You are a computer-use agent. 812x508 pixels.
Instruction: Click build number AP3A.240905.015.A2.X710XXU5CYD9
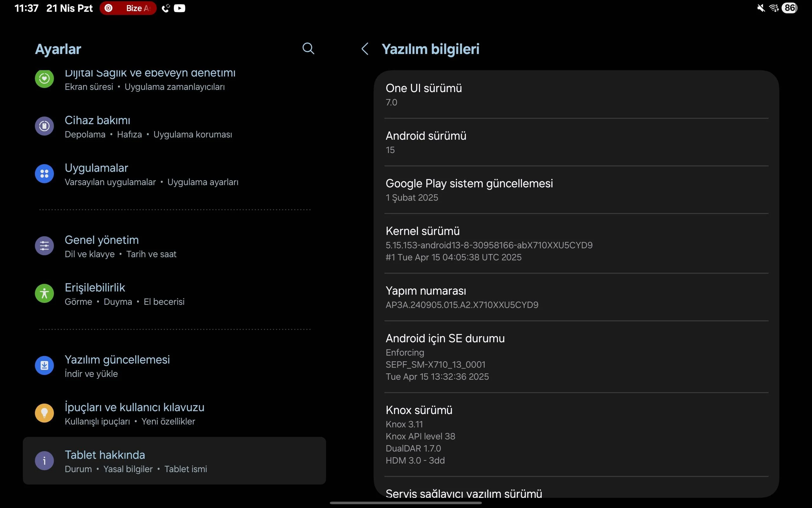(462, 305)
